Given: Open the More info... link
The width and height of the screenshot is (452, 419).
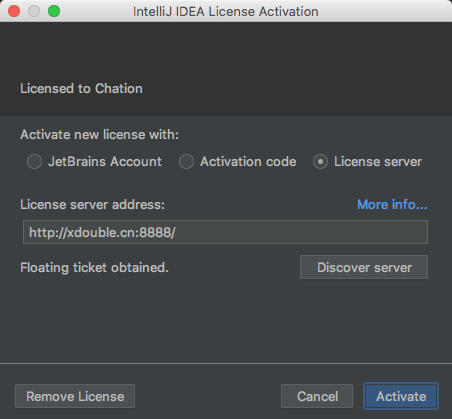Looking at the screenshot, I should pyautogui.click(x=392, y=204).
